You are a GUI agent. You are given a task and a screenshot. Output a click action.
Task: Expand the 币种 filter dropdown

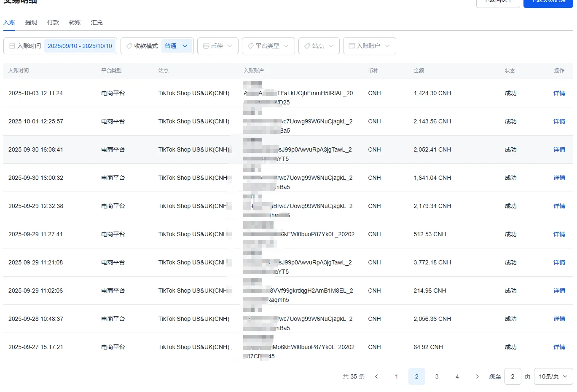(218, 46)
